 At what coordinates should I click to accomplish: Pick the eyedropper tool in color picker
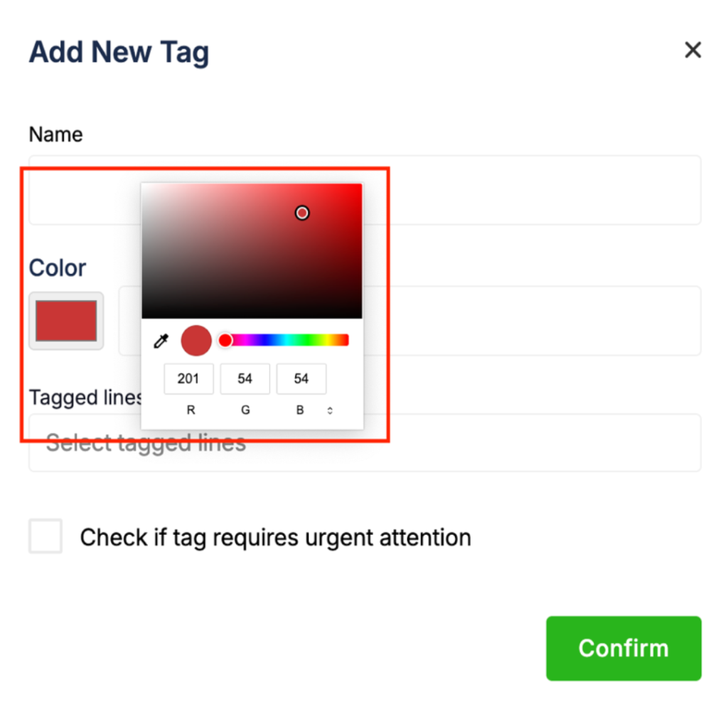161,341
